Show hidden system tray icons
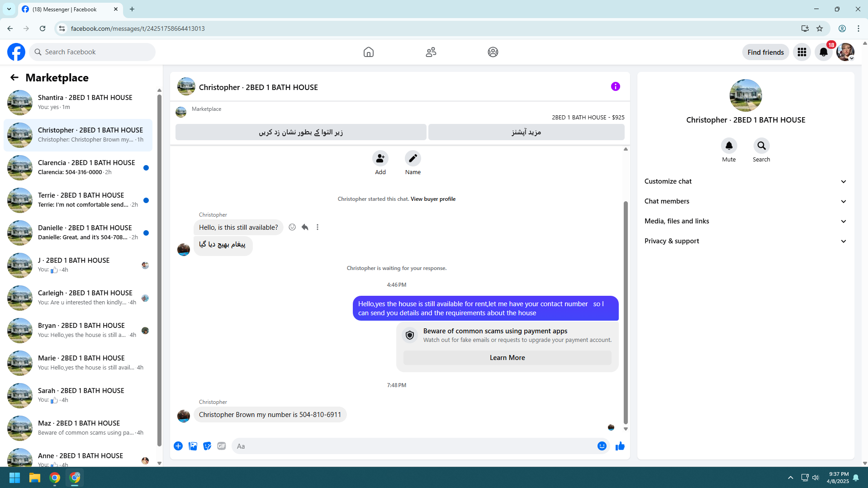868x488 pixels. pos(791,478)
